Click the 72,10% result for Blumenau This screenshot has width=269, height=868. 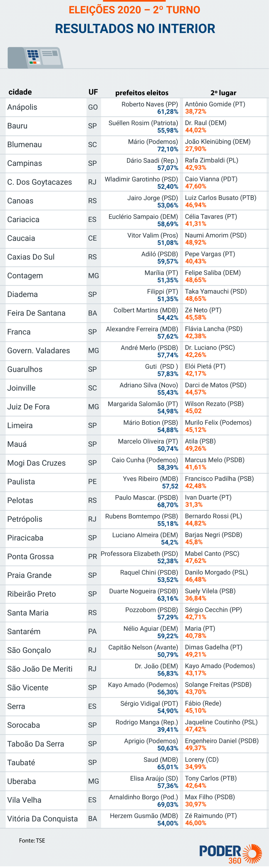click(168, 149)
